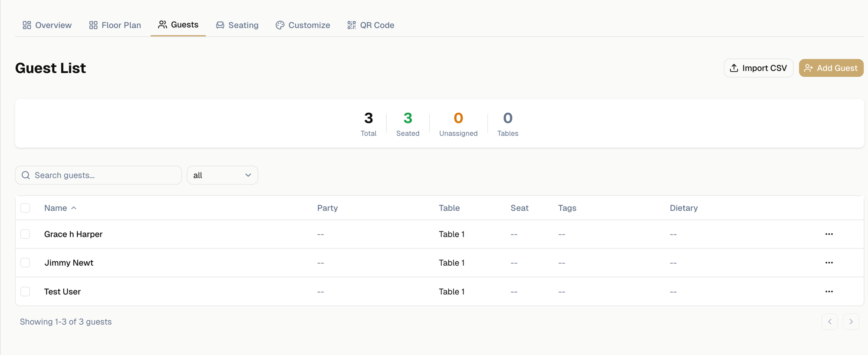The width and height of the screenshot is (868, 355).
Task: Focus the Search guests input field
Action: click(104, 175)
